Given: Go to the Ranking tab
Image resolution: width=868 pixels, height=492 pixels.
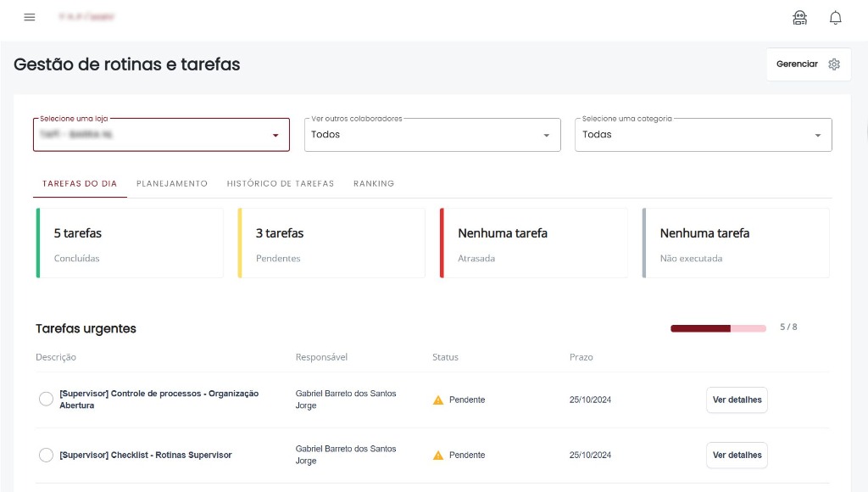Looking at the screenshot, I should point(374,183).
